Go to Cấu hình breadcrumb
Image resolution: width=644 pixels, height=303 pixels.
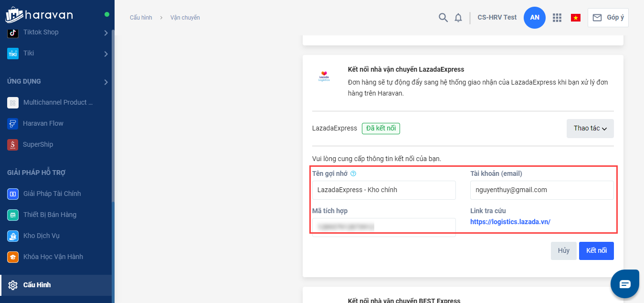141,18
